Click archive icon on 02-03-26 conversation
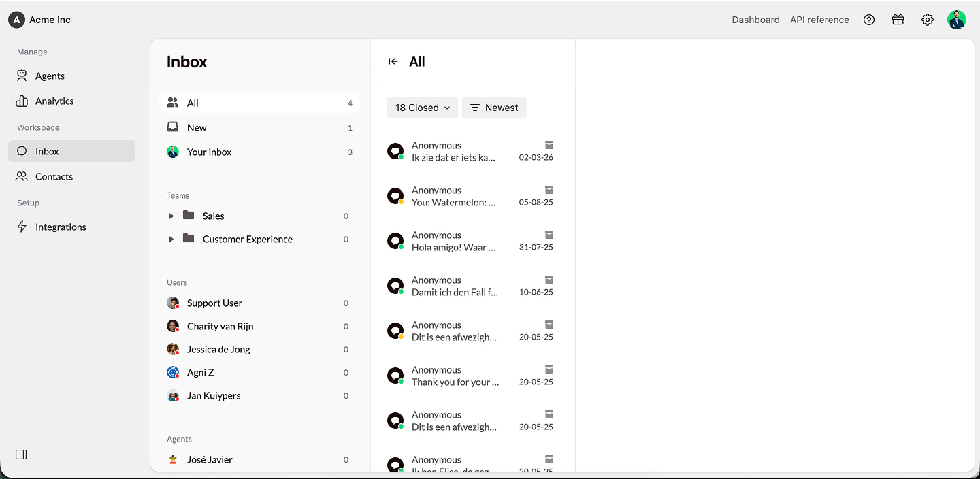The height and width of the screenshot is (479, 980). (x=549, y=145)
